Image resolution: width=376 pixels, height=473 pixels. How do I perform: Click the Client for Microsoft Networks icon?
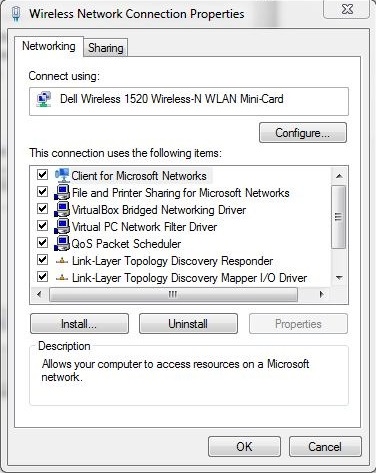(x=62, y=175)
